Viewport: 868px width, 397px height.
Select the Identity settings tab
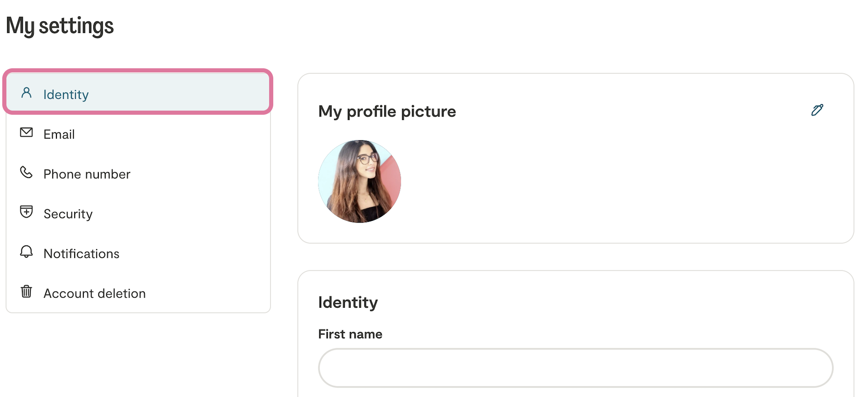[x=66, y=95]
